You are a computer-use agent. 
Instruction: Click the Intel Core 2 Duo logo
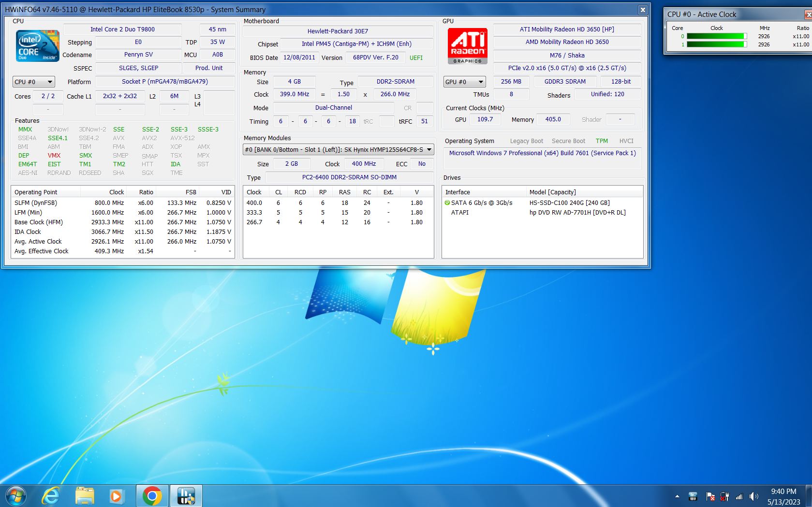click(38, 46)
